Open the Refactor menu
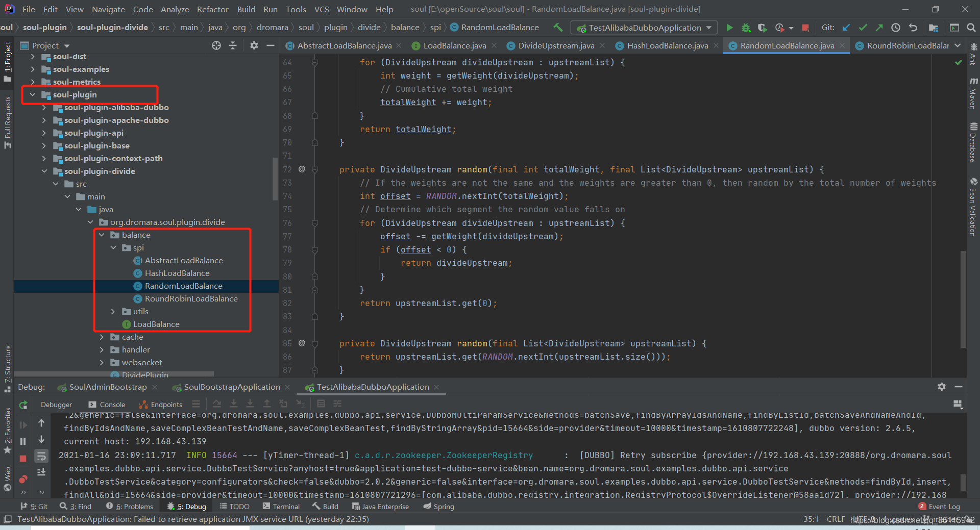This screenshot has width=980, height=530. pos(212,9)
